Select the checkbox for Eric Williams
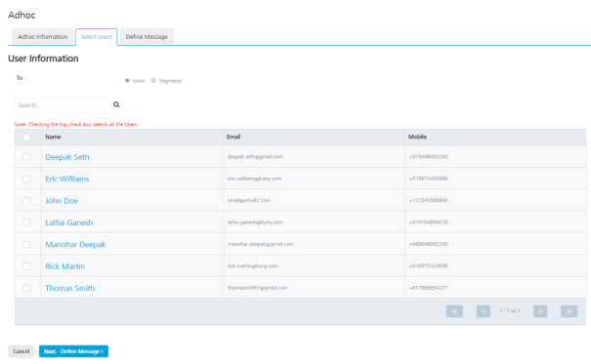Image resolution: width=591 pixels, height=364 pixels. (x=26, y=179)
